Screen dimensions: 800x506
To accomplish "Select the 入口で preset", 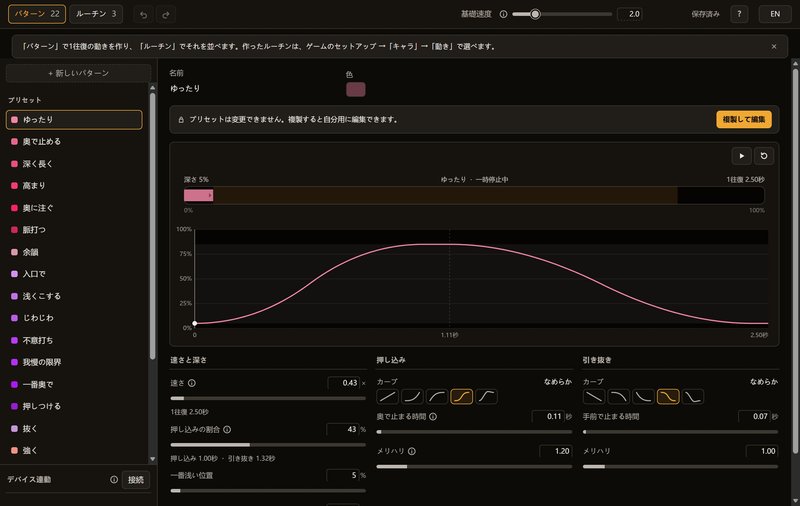I will pyautogui.click(x=74, y=274).
